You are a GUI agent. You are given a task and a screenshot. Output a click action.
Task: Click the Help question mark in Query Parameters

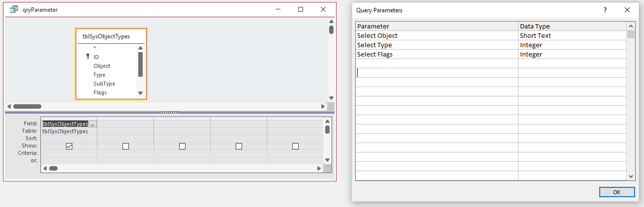[x=605, y=10]
